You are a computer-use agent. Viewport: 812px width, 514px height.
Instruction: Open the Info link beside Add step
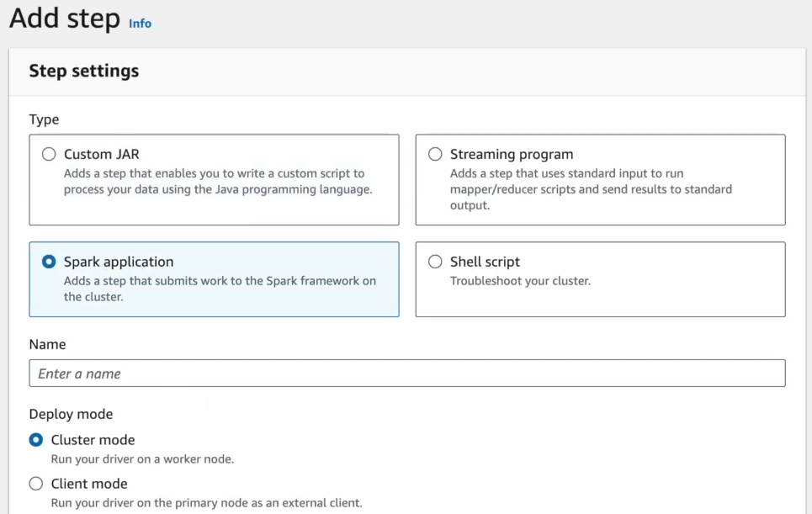click(140, 24)
